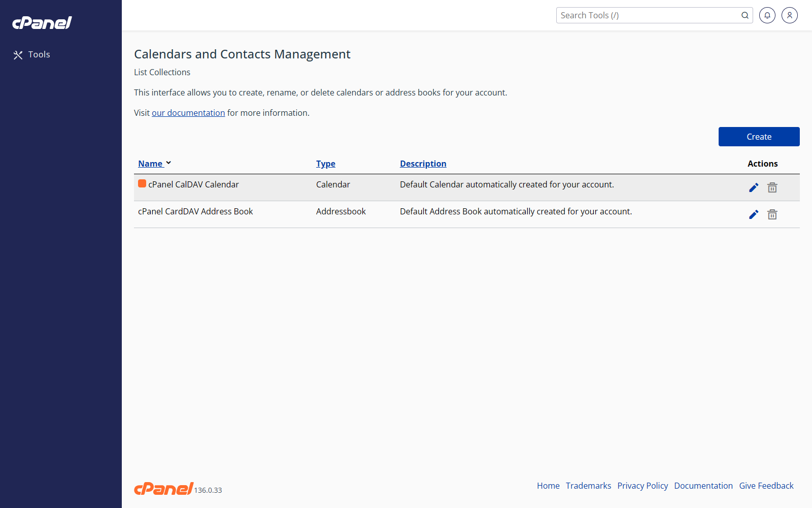The width and height of the screenshot is (812, 508).
Task: Click the 'Addressbook' type cell
Action: (341, 211)
